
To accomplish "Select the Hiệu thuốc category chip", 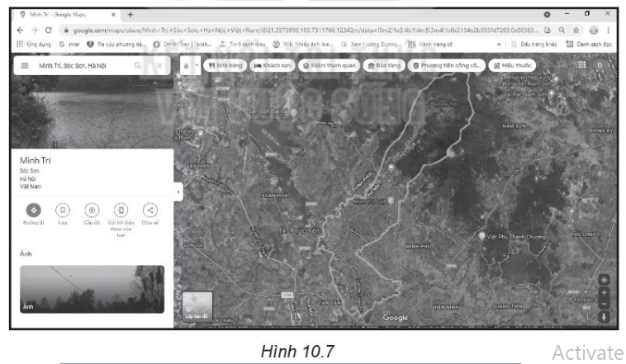I will point(511,65).
